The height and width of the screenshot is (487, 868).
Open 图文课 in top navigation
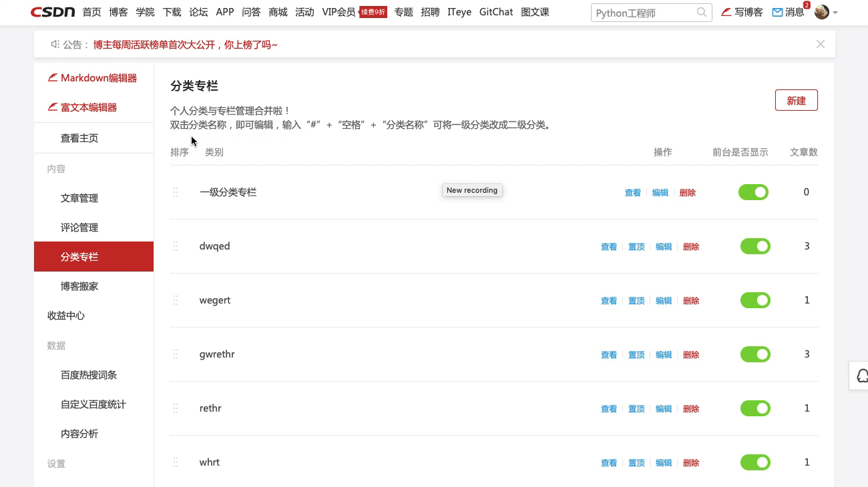(x=535, y=12)
